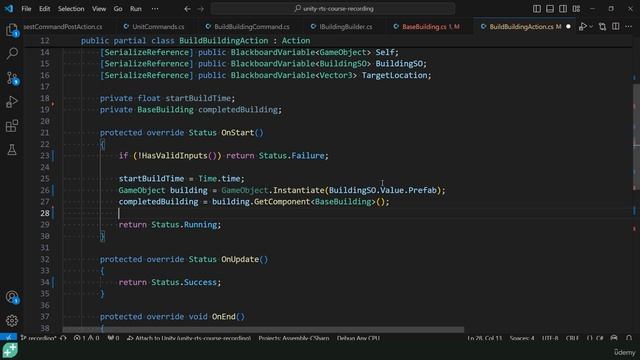Synchronize changes from the status bar

63,338
